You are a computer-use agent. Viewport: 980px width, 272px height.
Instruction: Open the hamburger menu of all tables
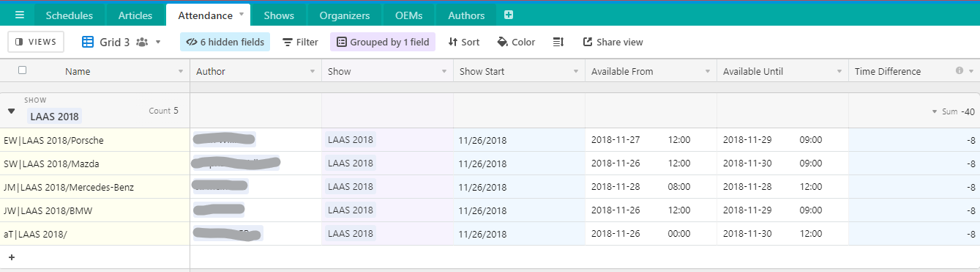click(20, 15)
